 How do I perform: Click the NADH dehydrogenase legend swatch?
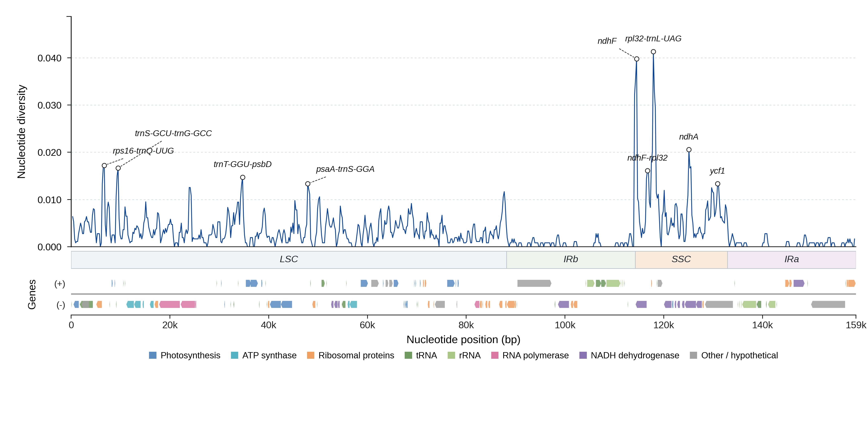[583, 355]
